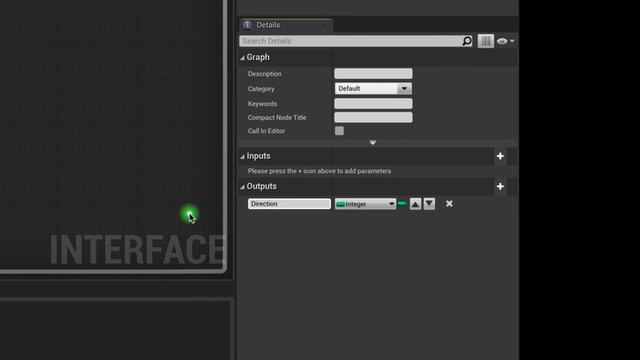Click the Keywords label
This screenshot has width=640, height=360.
tap(262, 104)
